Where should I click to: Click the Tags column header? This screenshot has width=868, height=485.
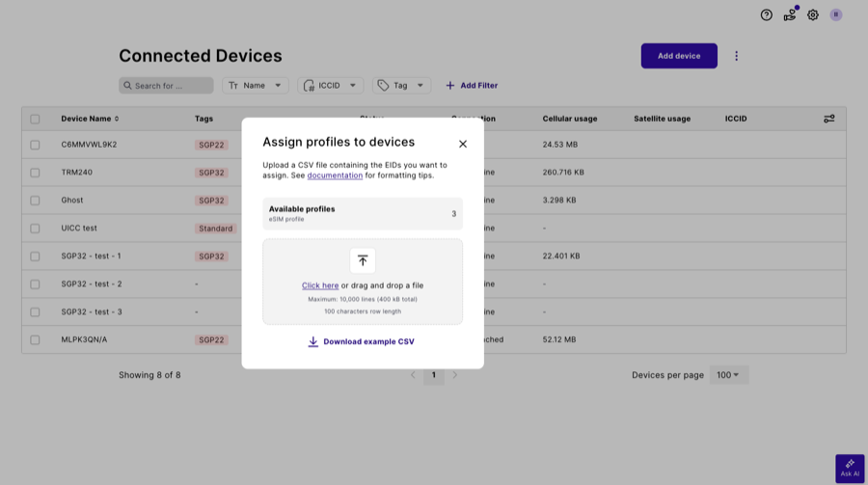coord(203,119)
